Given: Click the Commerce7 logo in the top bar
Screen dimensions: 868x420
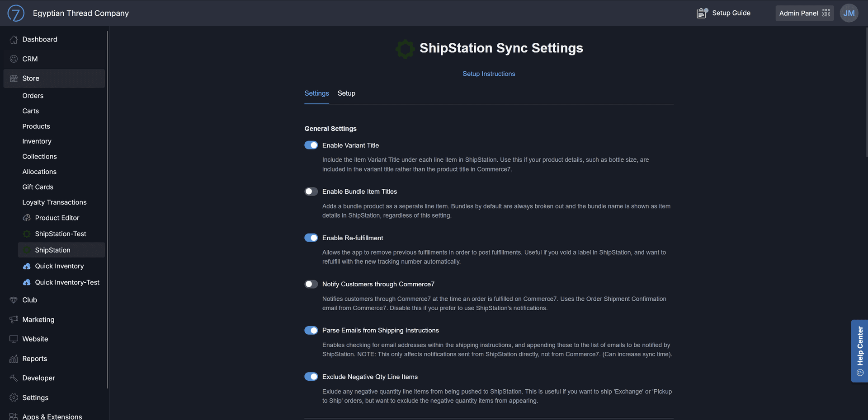Looking at the screenshot, I should click(16, 13).
